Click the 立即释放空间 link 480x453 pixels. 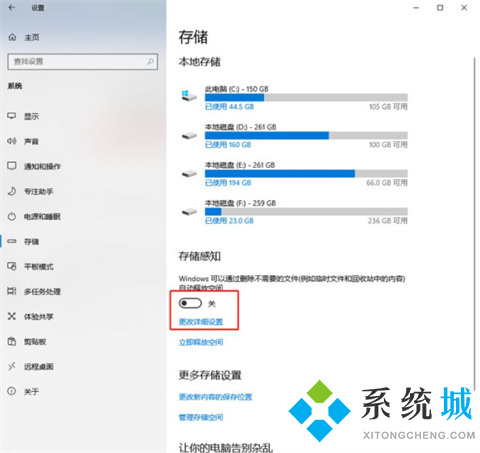tap(201, 342)
